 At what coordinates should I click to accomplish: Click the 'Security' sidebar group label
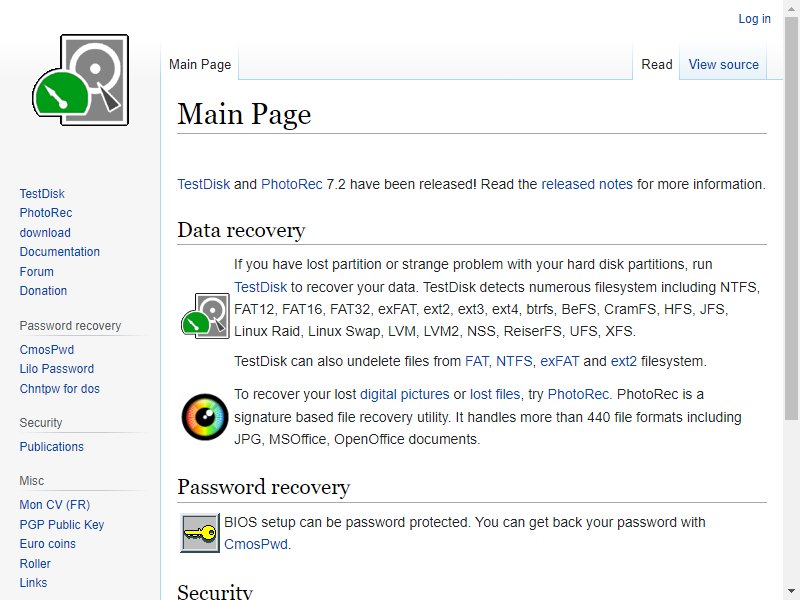click(41, 423)
